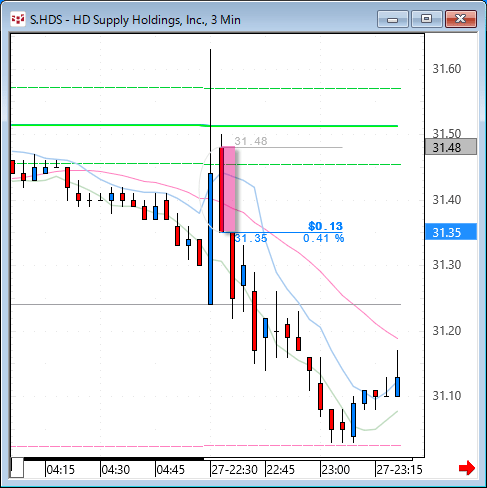Click the blue 31.35 label under the rectangle

(x=251, y=238)
